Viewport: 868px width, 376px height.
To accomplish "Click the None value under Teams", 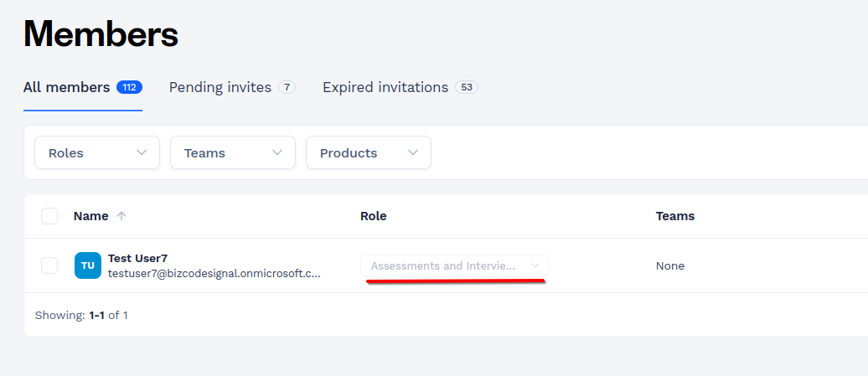I will tap(669, 266).
